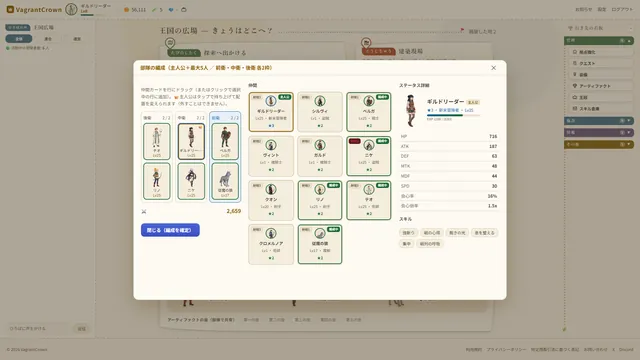The width and height of the screenshot is (640, 360).
Task: Click the gold coin icon beside 56,111
Action: pos(127,10)
